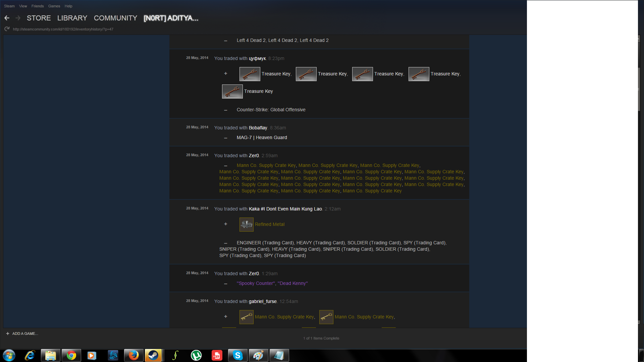The image size is (644, 362).
Task: Click ADD A GAME button
Action: (25, 334)
